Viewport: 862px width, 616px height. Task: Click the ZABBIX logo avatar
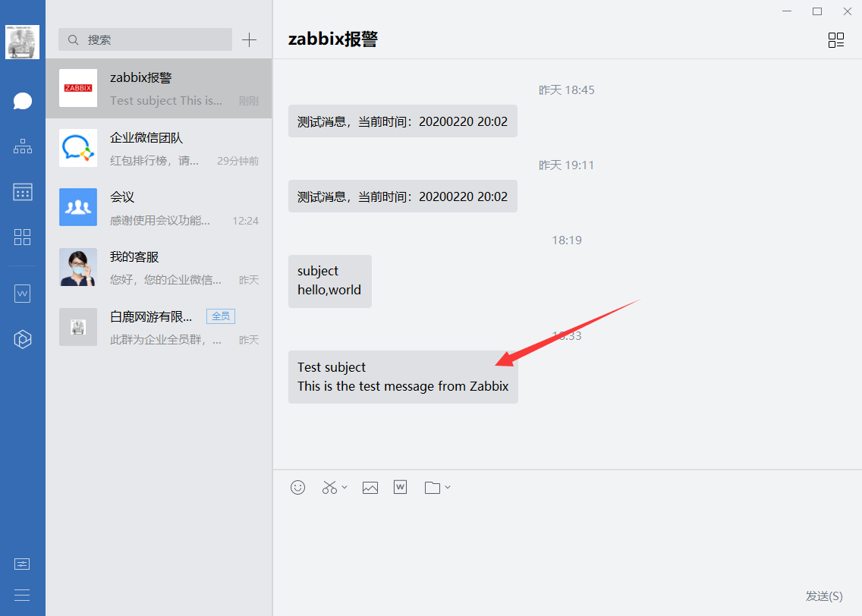[78, 88]
